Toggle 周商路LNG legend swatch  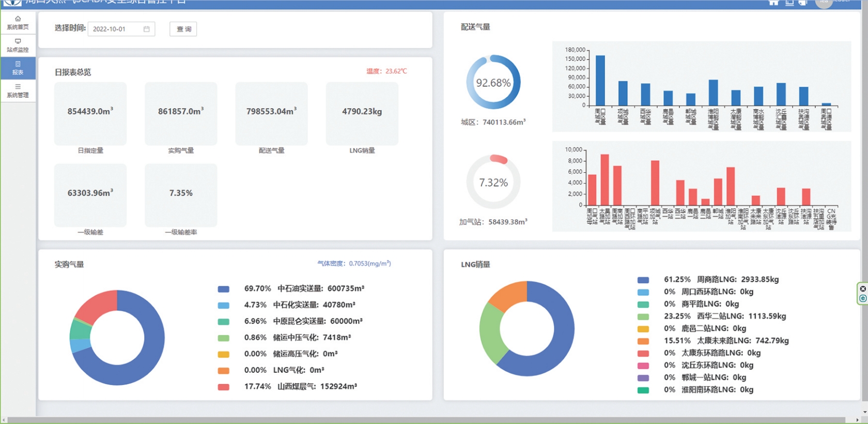(643, 280)
